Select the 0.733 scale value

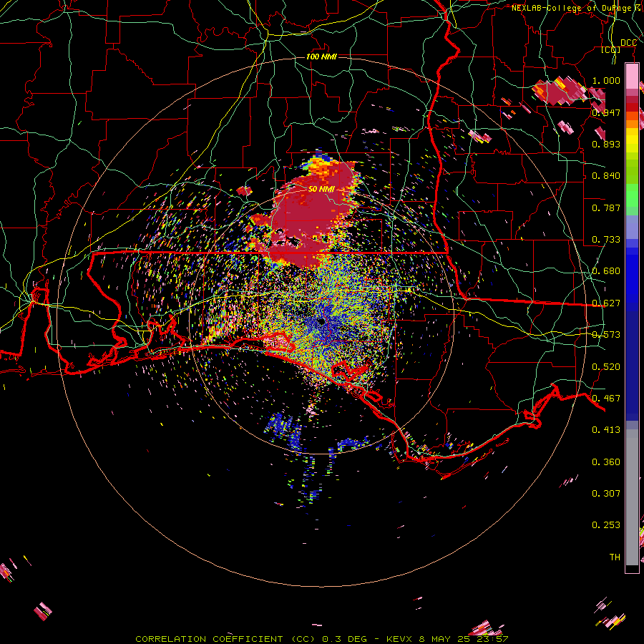[x=606, y=240]
